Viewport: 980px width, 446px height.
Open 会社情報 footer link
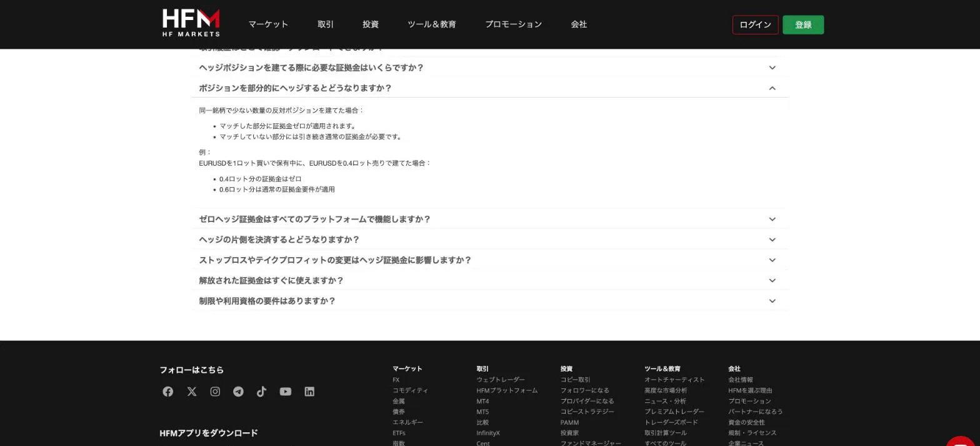click(x=741, y=380)
